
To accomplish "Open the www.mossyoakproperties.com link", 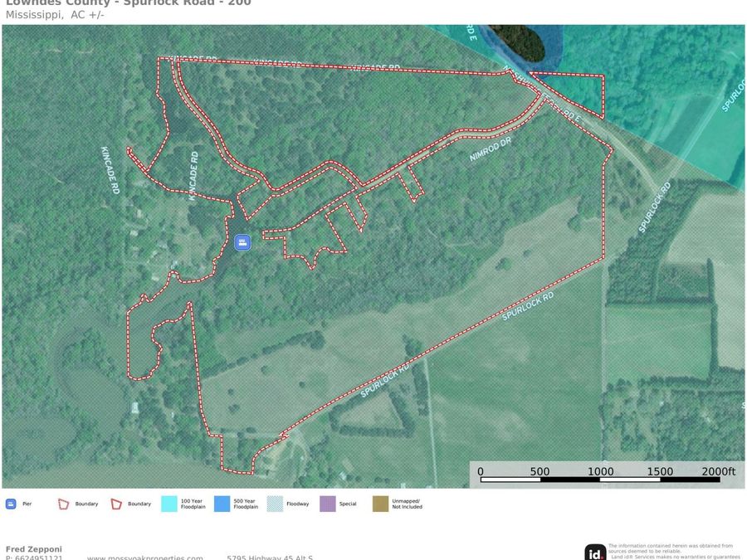I will (x=144, y=558).
